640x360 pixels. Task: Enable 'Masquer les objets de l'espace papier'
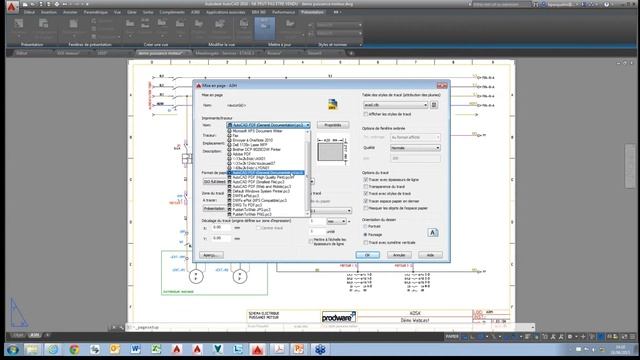(366, 208)
